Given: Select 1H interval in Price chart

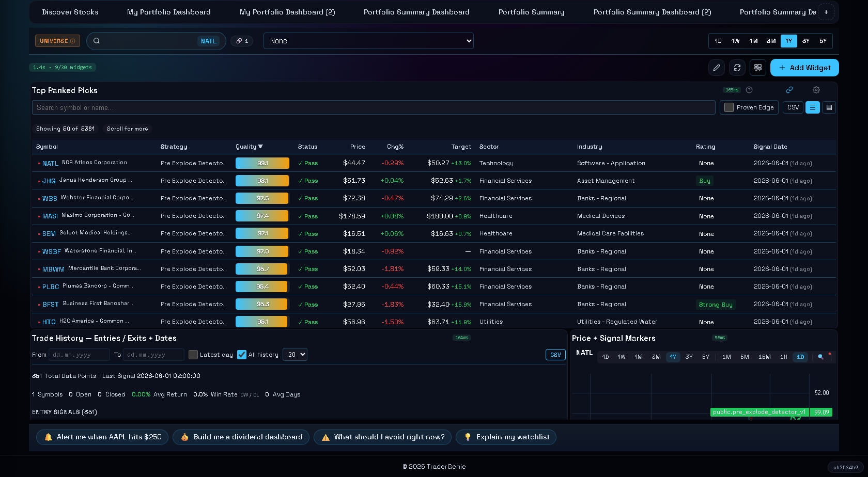Looking at the screenshot, I should [784, 357].
